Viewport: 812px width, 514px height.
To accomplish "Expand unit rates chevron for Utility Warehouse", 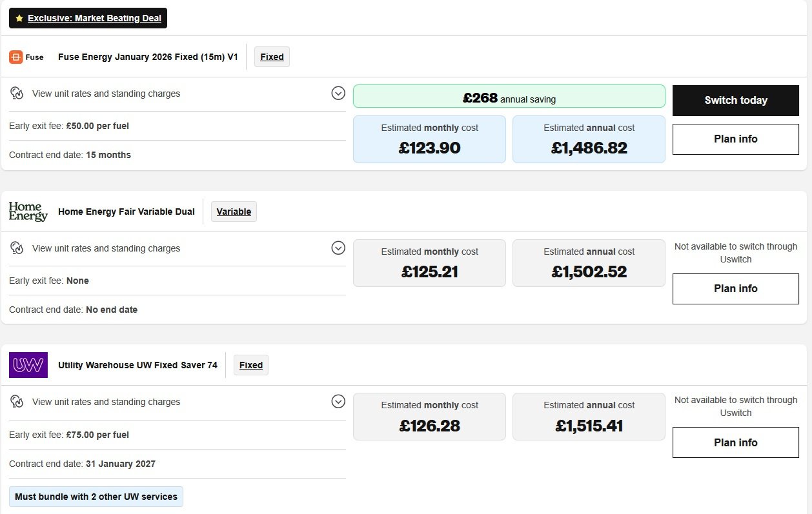I will 338,402.
